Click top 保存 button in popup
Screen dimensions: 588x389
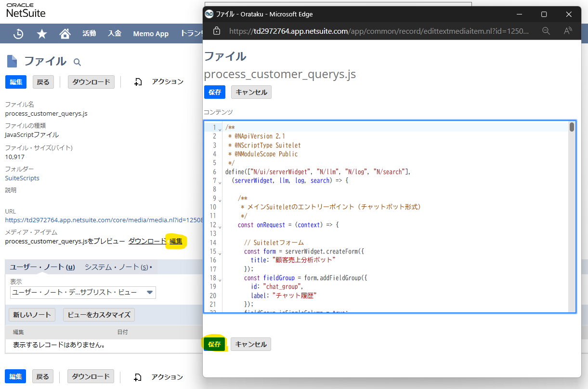click(215, 92)
